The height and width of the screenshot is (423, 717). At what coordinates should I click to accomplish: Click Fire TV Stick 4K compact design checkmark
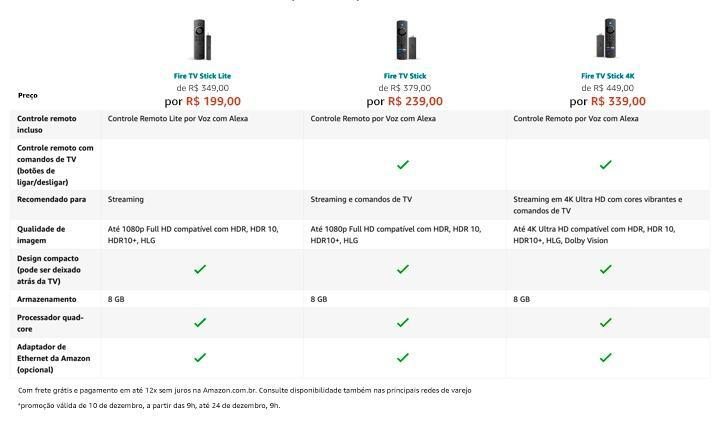coord(605,269)
